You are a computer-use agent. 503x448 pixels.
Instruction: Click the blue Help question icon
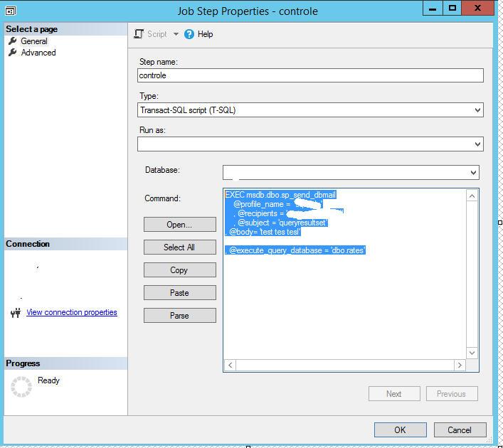(189, 34)
